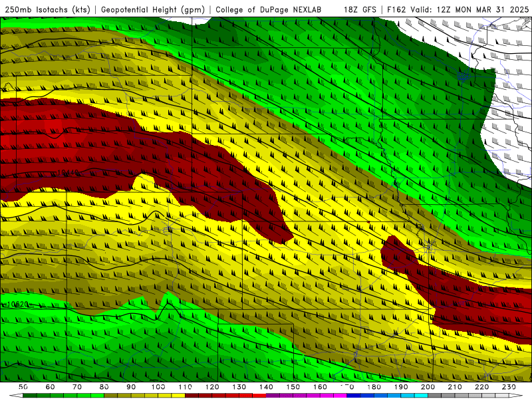
Task: Click the 200 value on the legend scale
Action: tap(428, 387)
